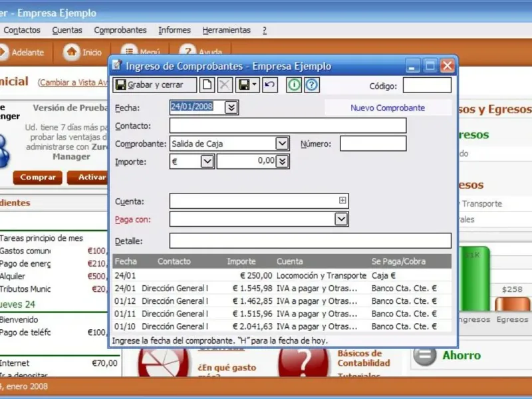
Task: Click the Ahorro gray equals icon
Action: [x=425, y=356]
